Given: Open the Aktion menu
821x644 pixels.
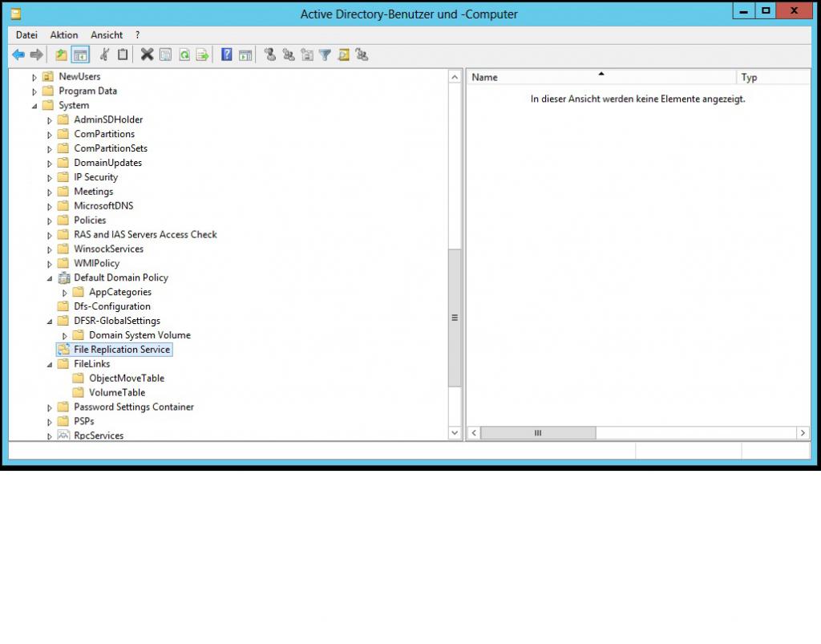Looking at the screenshot, I should [64, 35].
